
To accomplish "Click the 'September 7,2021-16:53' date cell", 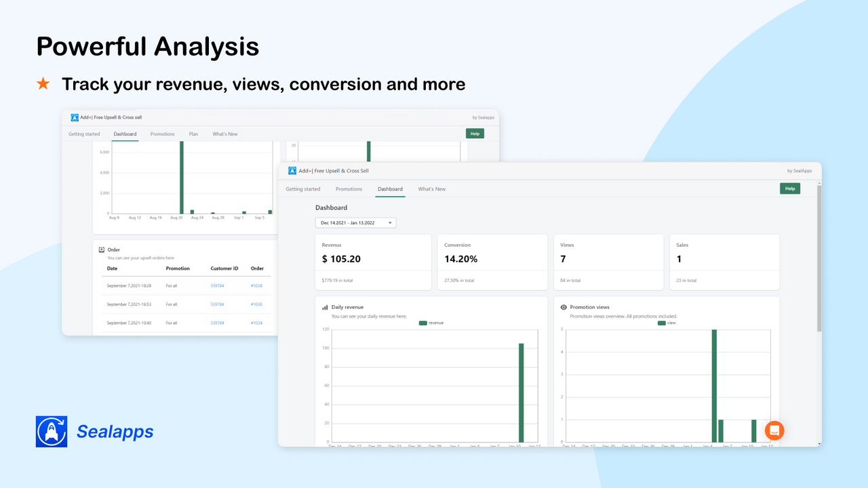I will pos(129,304).
